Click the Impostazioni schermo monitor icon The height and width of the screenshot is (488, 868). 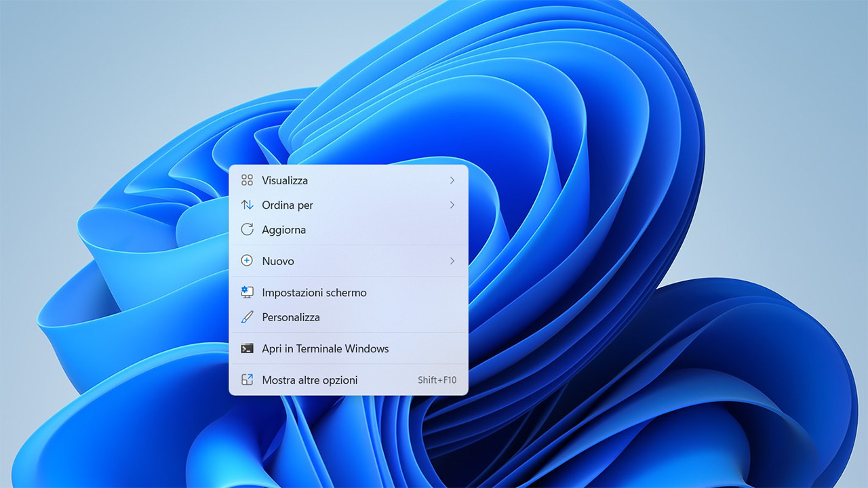pos(247,292)
